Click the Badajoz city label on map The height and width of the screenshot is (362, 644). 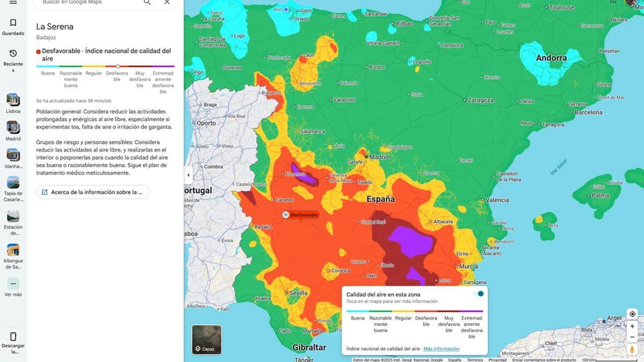click(264, 227)
